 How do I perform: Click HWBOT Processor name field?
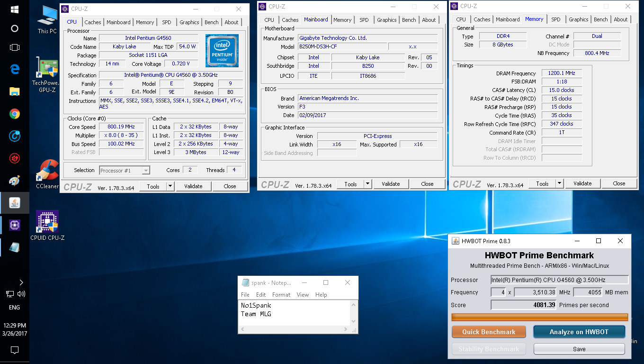(559, 280)
